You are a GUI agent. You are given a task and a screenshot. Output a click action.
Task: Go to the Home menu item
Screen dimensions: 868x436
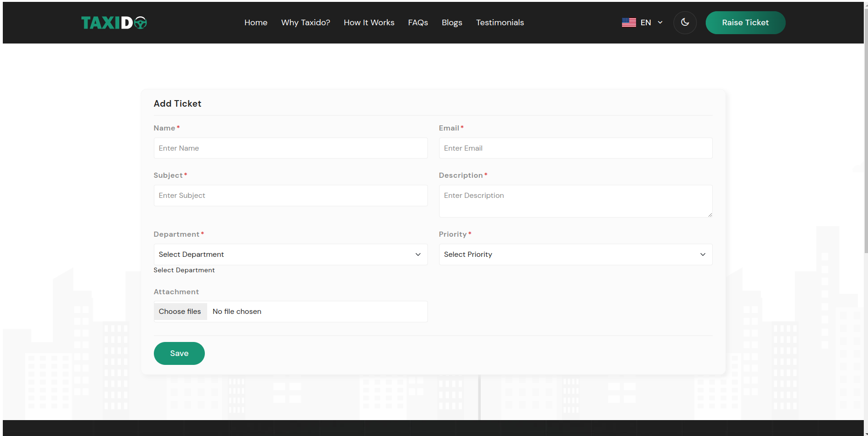(256, 22)
